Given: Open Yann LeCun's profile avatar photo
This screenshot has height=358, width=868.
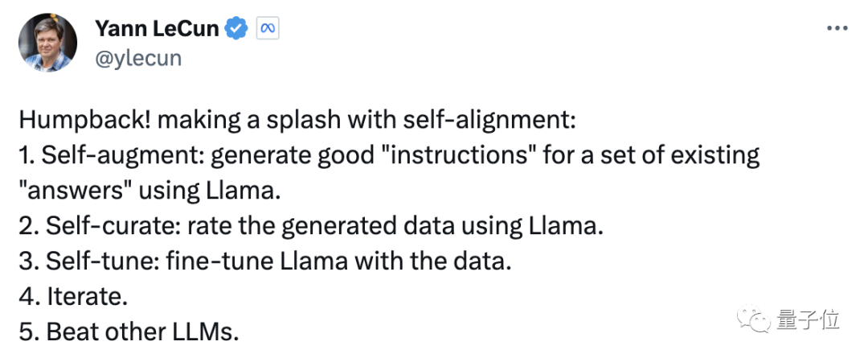Looking at the screenshot, I should (47, 43).
